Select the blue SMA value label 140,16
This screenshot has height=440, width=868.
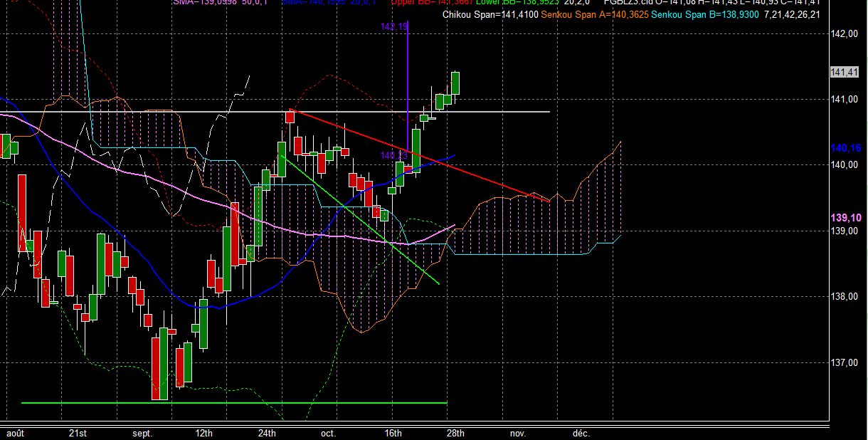pos(846,148)
